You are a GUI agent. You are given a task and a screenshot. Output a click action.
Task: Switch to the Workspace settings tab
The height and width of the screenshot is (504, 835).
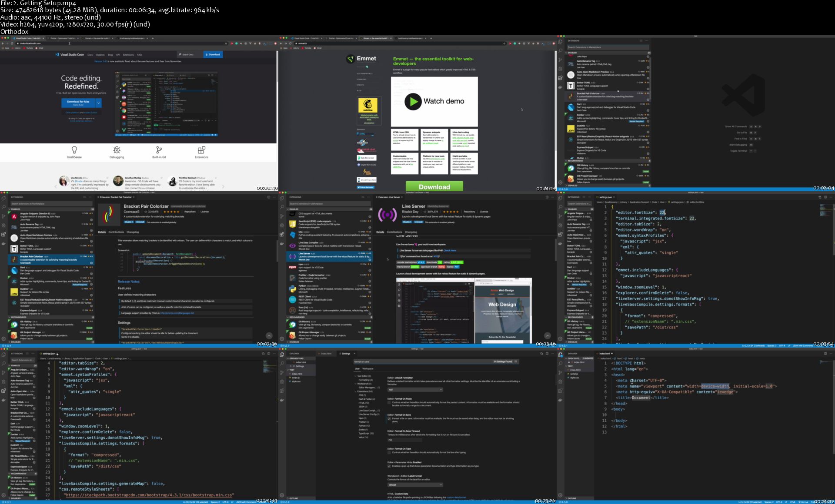coord(368,368)
